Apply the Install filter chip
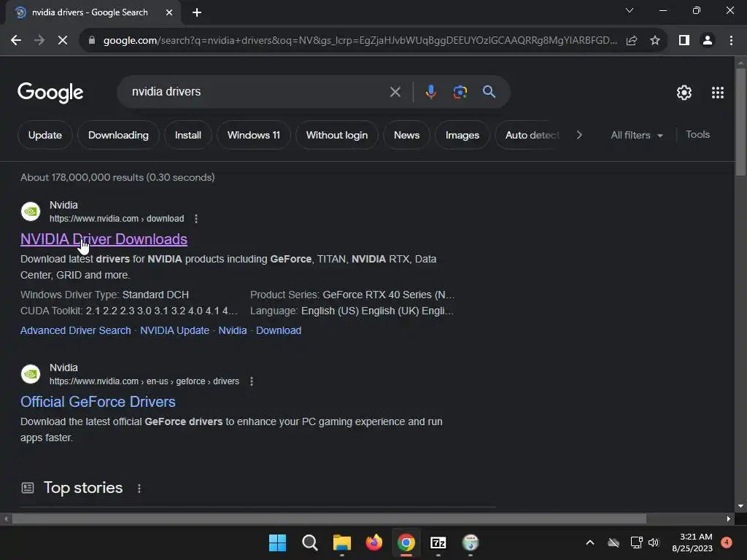 [187, 135]
